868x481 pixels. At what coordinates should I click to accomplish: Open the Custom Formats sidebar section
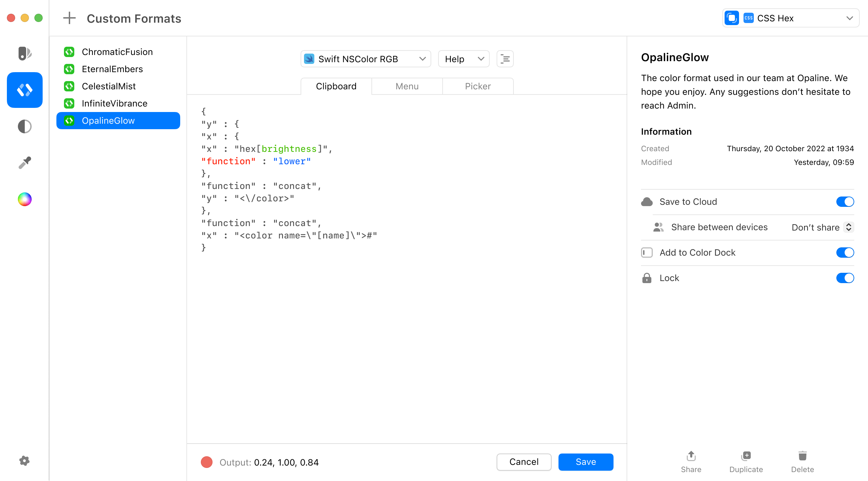(25, 90)
